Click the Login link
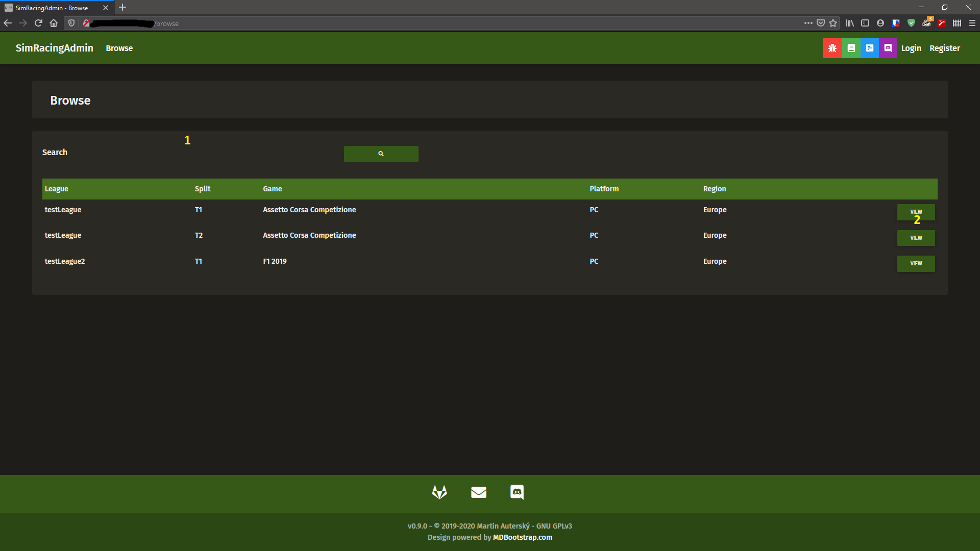Screen dimensions: 980x551 (x=911, y=48)
